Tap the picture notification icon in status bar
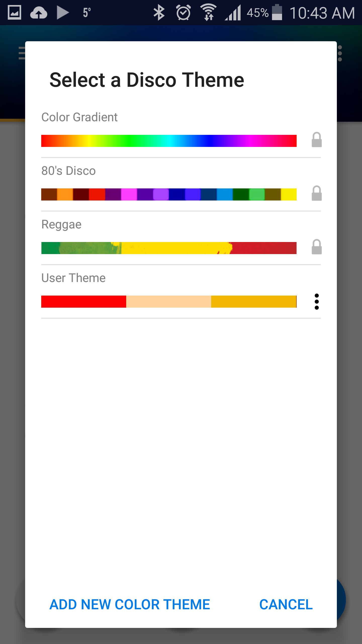Screen dimensions: 362x644 click(14, 13)
